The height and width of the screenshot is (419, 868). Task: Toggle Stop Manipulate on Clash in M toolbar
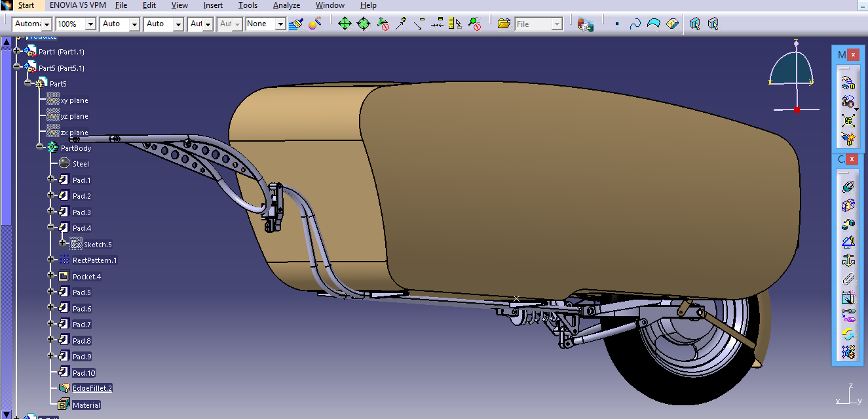(x=848, y=139)
